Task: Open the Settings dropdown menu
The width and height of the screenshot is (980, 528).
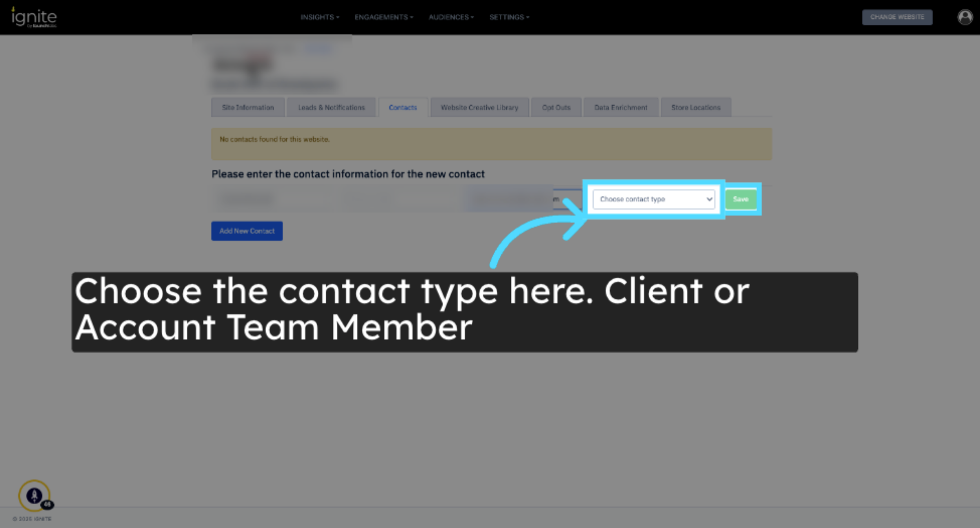Action: [x=509, y=17]
